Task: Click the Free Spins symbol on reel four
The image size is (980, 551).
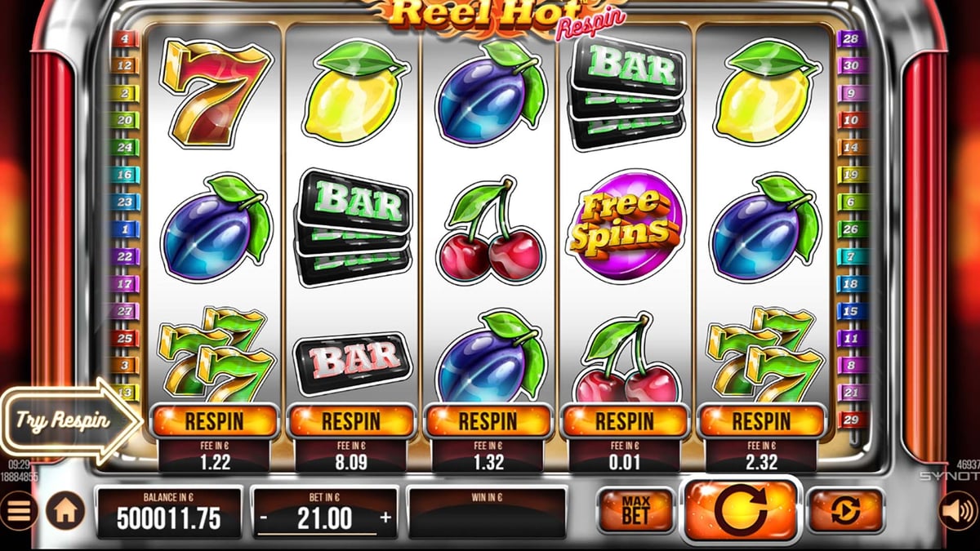Action: coord(626,221)
